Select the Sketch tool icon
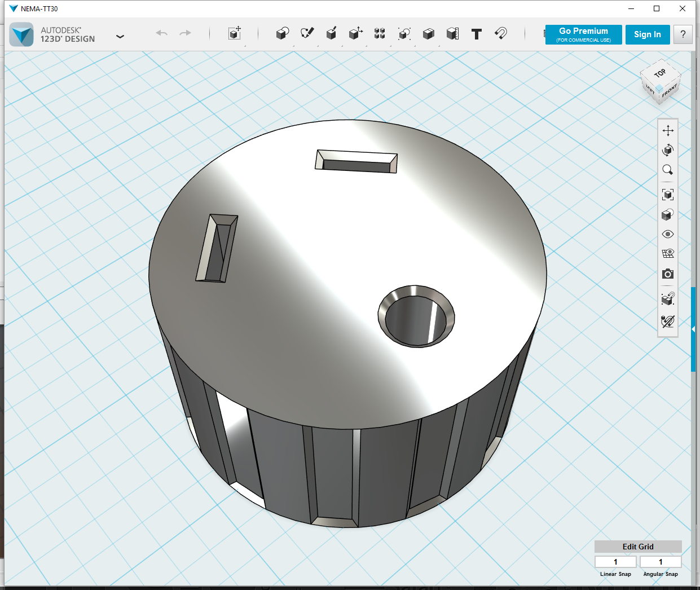Viewport: 700px width, 590px height. click(x=307, y=34)
